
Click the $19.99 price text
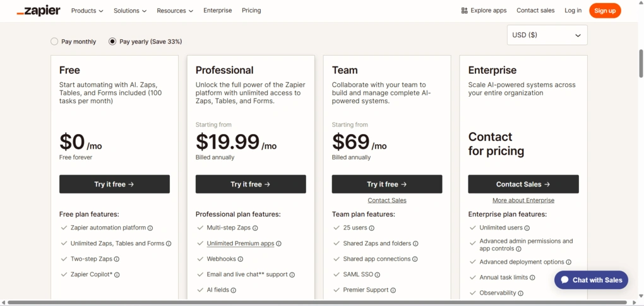(227, 142)
